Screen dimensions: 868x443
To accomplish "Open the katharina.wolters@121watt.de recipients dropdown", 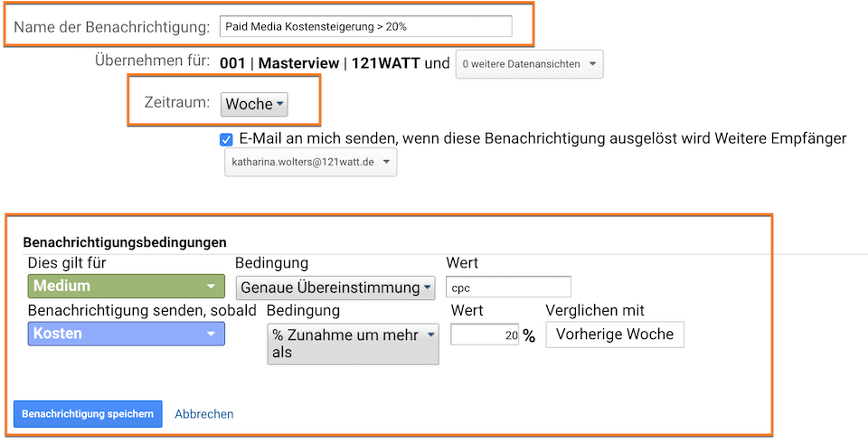I will (x=310, y=163).
